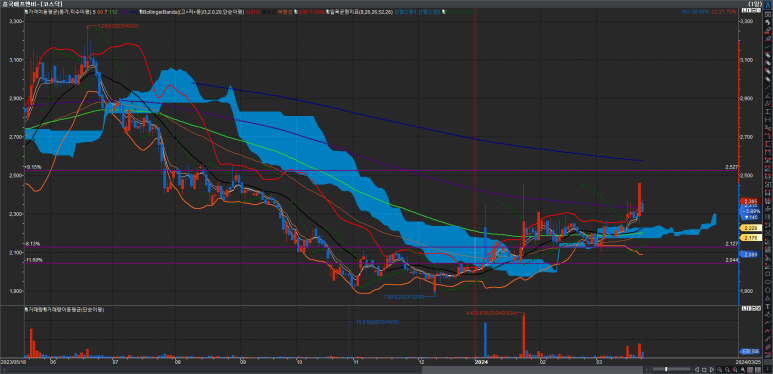Adjust the chart range slider handle
The width and height of the screenshot is (773, 374).
[x=666, y=369]
